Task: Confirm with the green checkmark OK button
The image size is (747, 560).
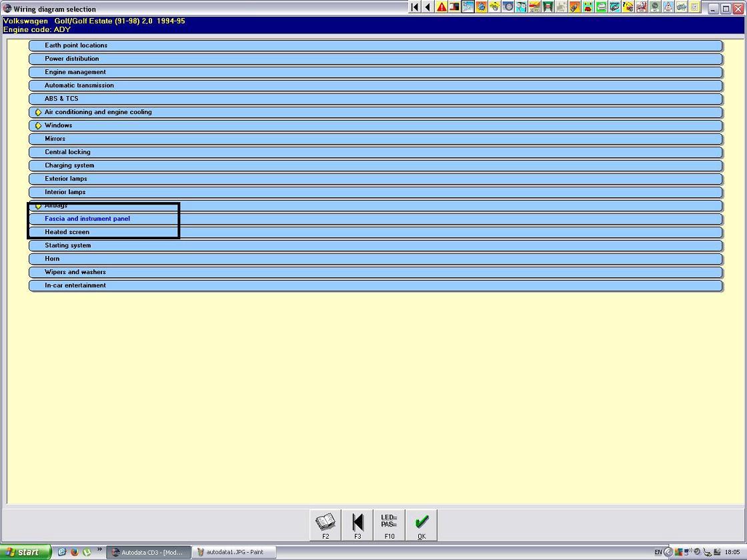Action: [421, 525]
